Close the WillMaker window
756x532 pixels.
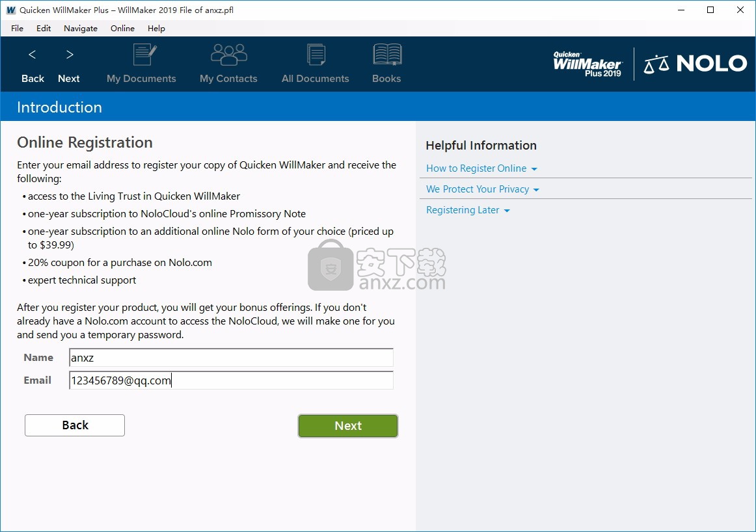pyautogui.click(x=740, y=10)
